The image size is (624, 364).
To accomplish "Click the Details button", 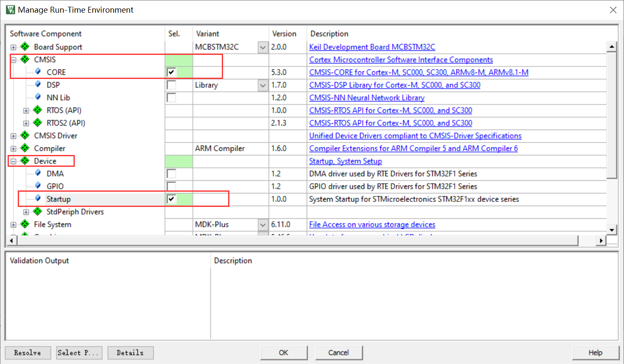I will pos(131,353).
